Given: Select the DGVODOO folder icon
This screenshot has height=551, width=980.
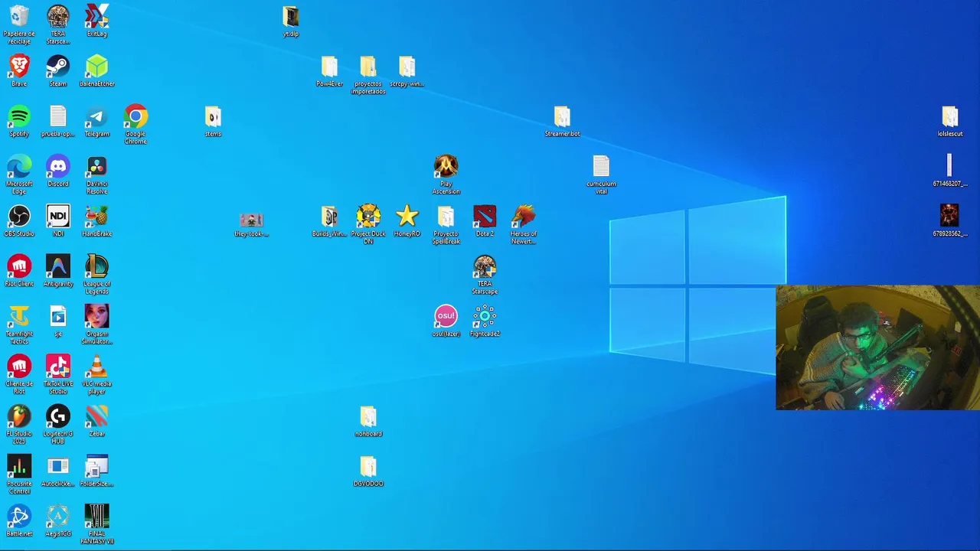Looking at the screenshot, I should pos(368,466).
